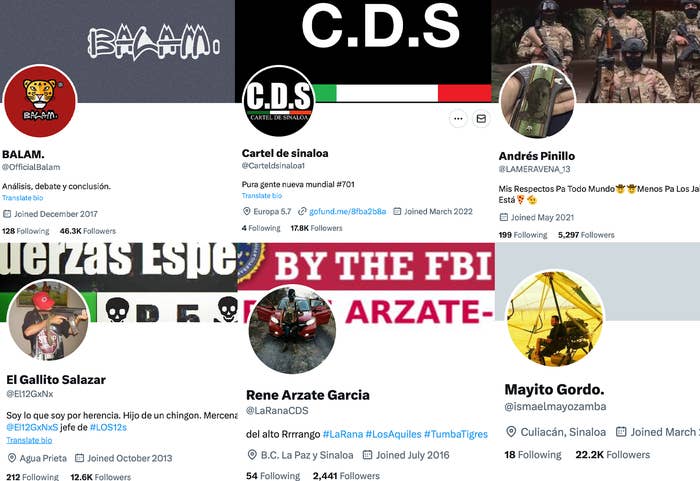Open the more options ellipsis on Cartel de sinaloa profile
700x481 pixels.
(x=458, y=119)
